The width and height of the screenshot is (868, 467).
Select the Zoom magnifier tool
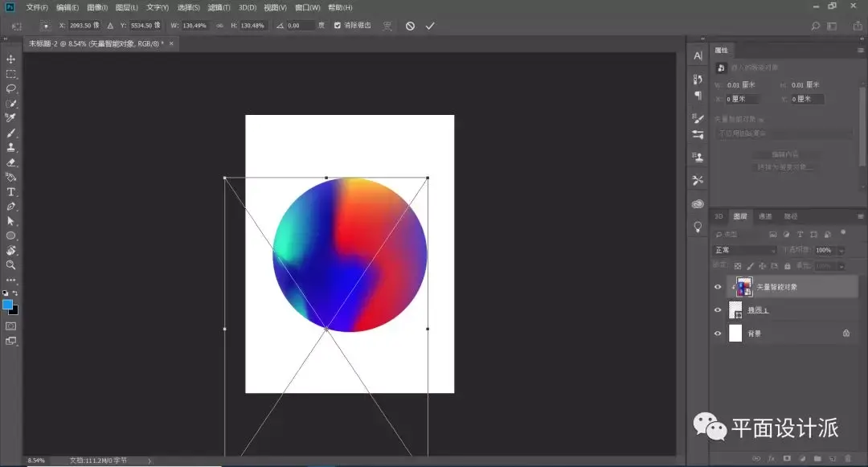pyautogui.click(x=10, y=265)
